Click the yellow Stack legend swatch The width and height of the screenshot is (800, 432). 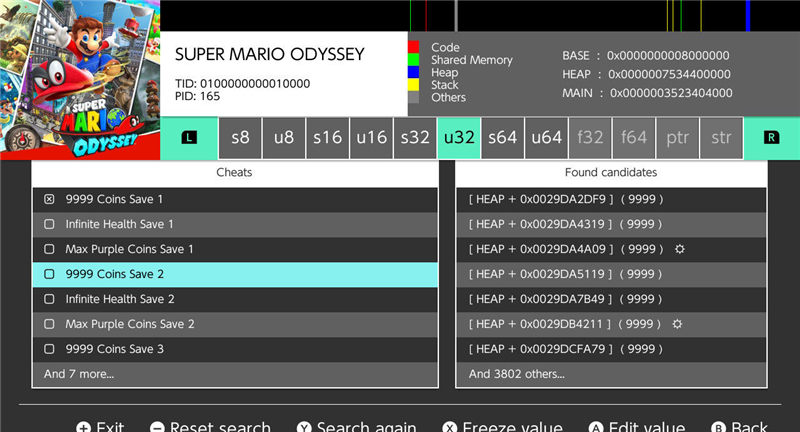pyautogui.click(x=413, y=85)
